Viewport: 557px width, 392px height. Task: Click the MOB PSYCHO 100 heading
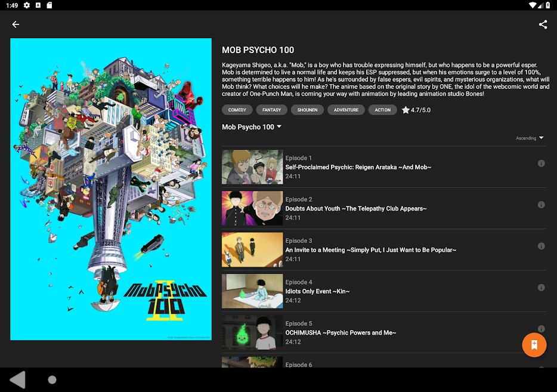click(x=258, y=50)
